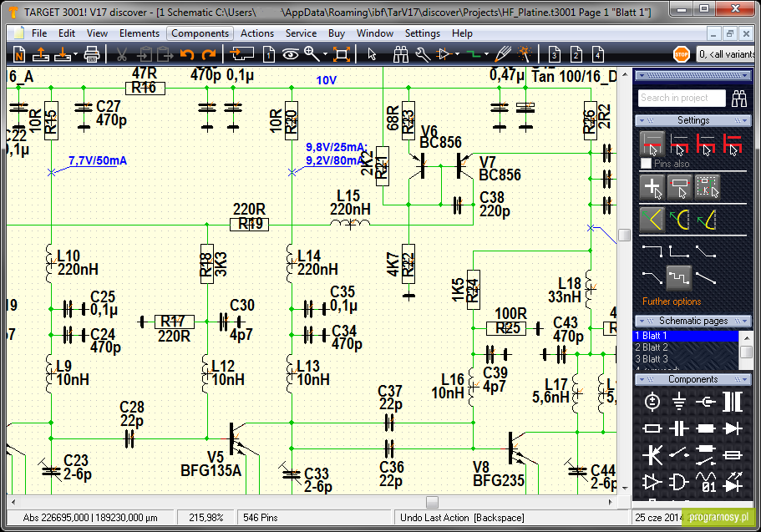Screen dimensions: 761x532
Task: Collapse the Schematic pages panel header
Action: tap(693, 321)
